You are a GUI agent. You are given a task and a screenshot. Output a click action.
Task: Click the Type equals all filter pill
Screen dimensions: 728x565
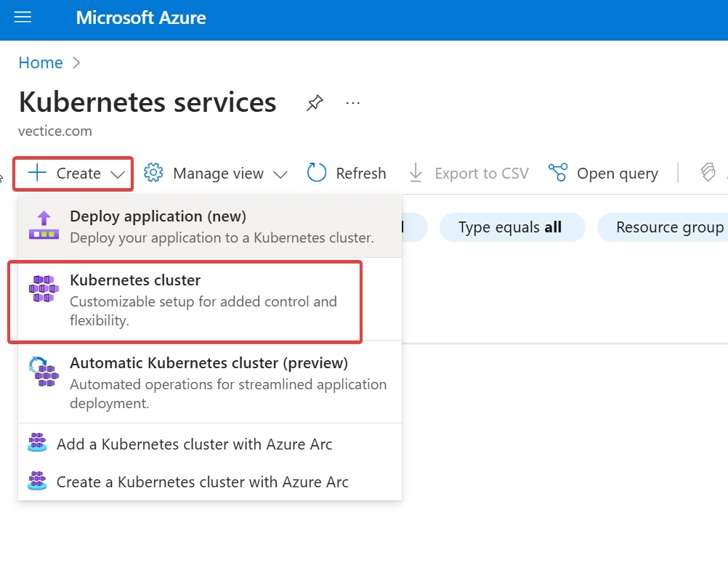[x=511, y=227]
